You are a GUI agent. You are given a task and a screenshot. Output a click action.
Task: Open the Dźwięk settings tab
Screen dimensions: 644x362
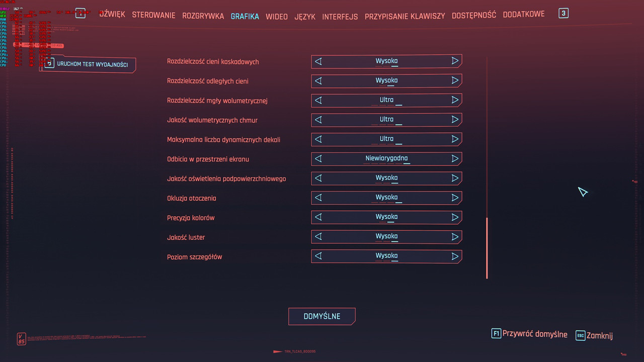(112, 15)
